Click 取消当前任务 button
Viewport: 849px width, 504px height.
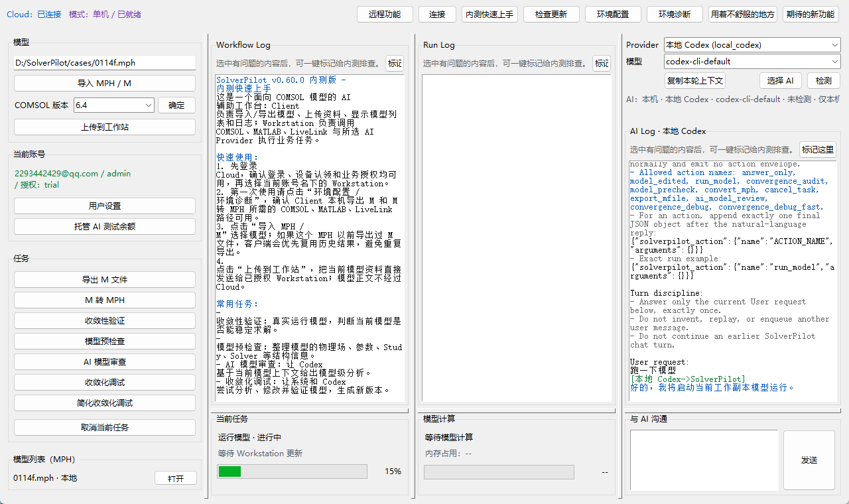(105, 428)
